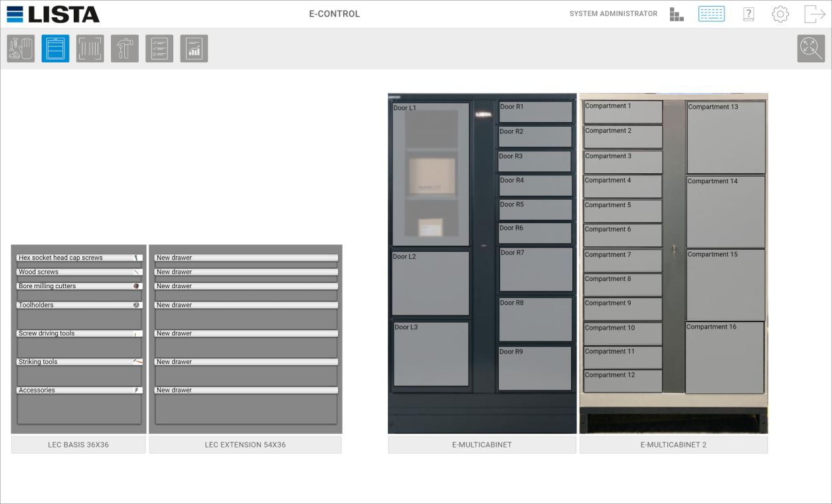
Task: Open the checklist icon in toolbar
Action: [159, 48]
